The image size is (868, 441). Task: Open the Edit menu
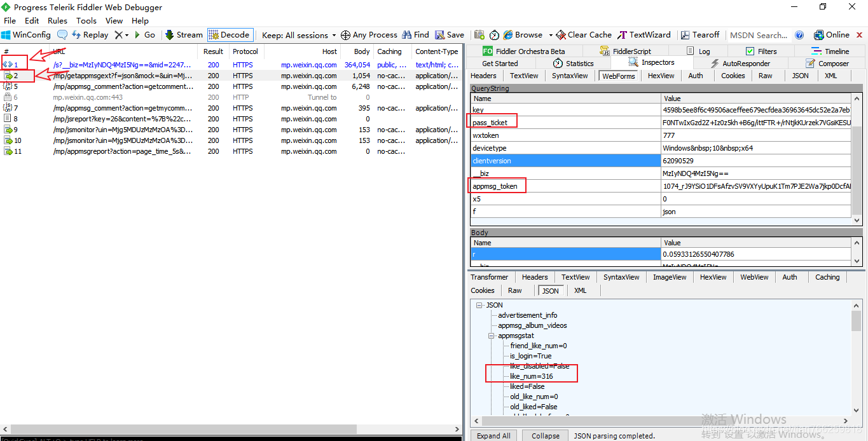[x=32, y=20]
